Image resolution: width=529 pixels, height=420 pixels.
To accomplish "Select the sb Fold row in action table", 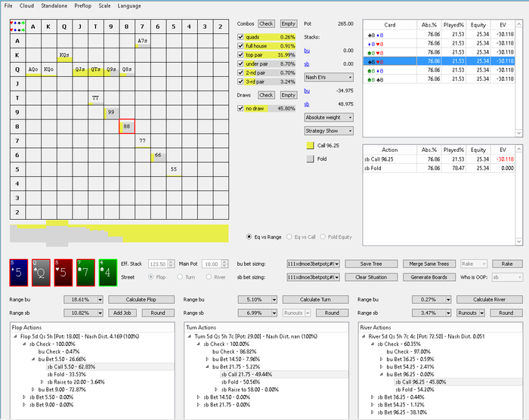I will click(x=438, y=168).
